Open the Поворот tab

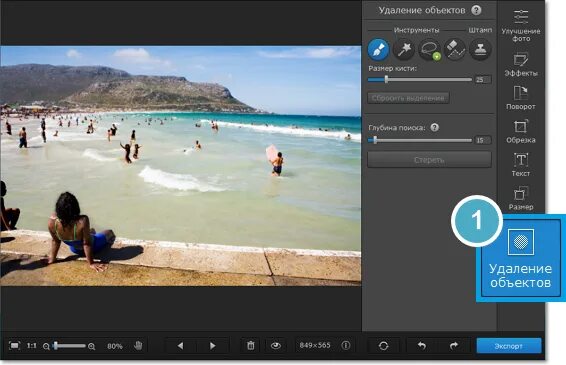(x=521, y=98)
